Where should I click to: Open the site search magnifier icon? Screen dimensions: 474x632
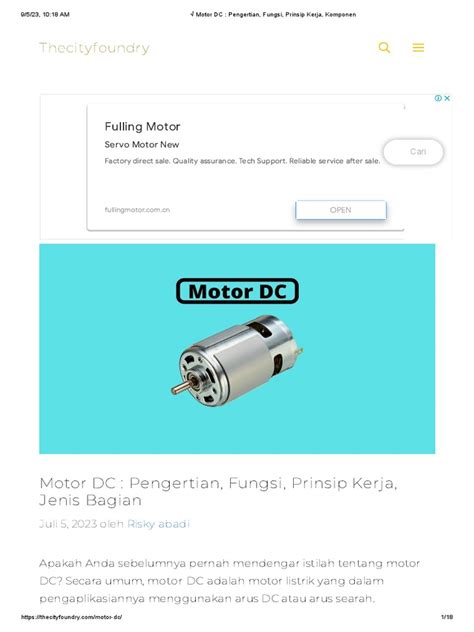pyautogui.click(x=384, y=48)
